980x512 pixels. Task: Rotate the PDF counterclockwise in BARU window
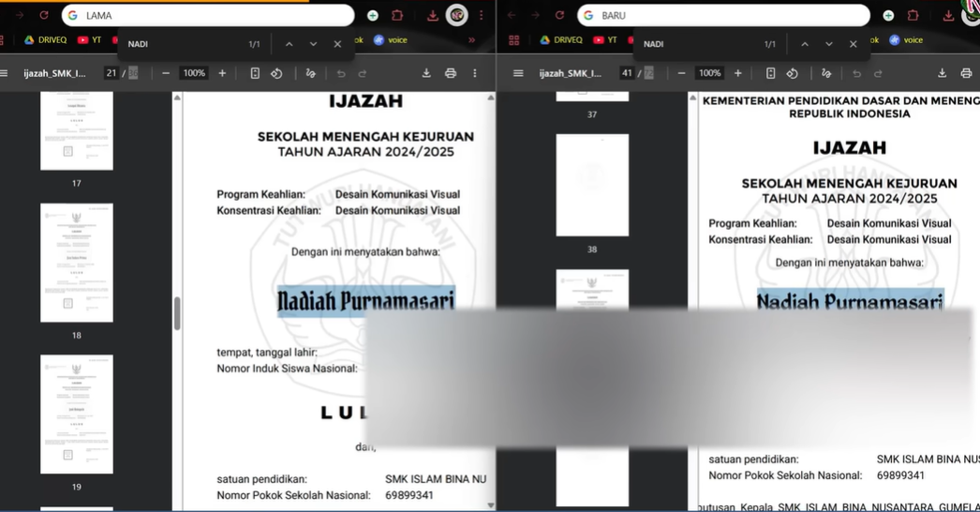[x=792, y=73]
